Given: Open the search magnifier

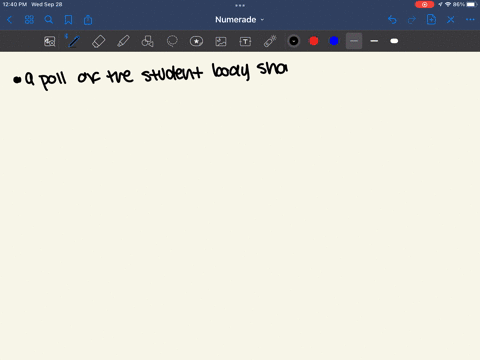Looking at the screenshot, I should [49, 20].
